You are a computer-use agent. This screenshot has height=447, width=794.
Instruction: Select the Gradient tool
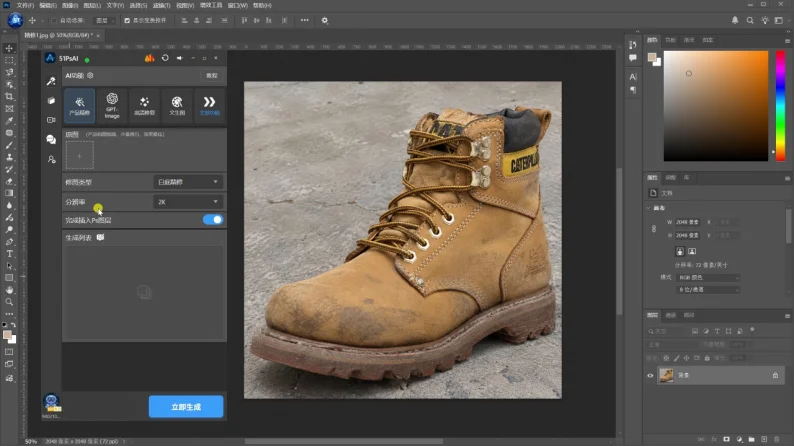[x=9, y=193]
